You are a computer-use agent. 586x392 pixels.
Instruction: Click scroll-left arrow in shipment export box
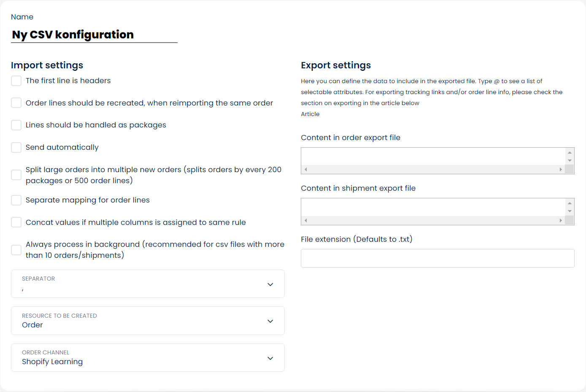pyautogui.click(x=306, y=221)
